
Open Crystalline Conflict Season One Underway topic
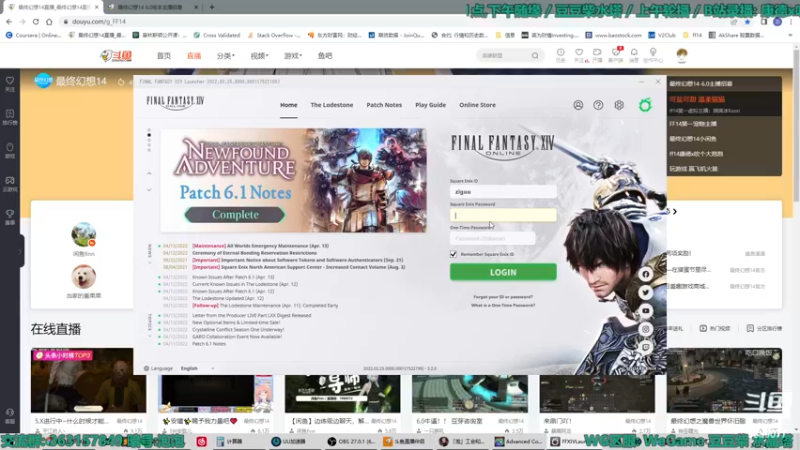pos(238,330)
